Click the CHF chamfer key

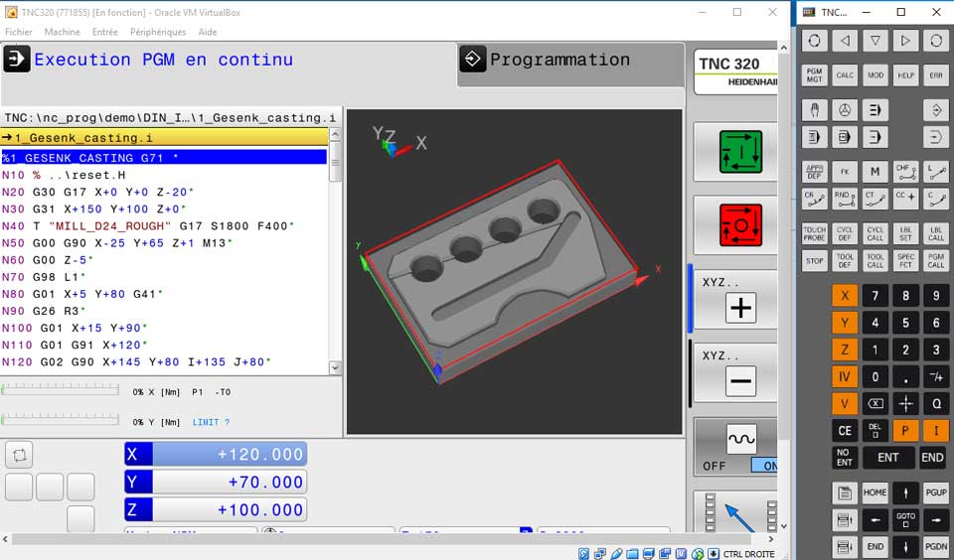pyautogui.click(x=905, y=172)
